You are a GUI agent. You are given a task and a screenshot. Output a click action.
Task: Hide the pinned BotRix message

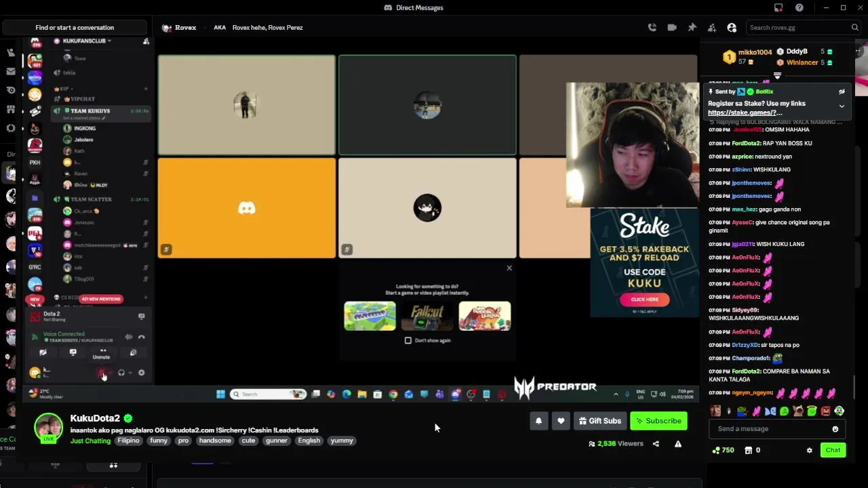(x=842, y=91)
